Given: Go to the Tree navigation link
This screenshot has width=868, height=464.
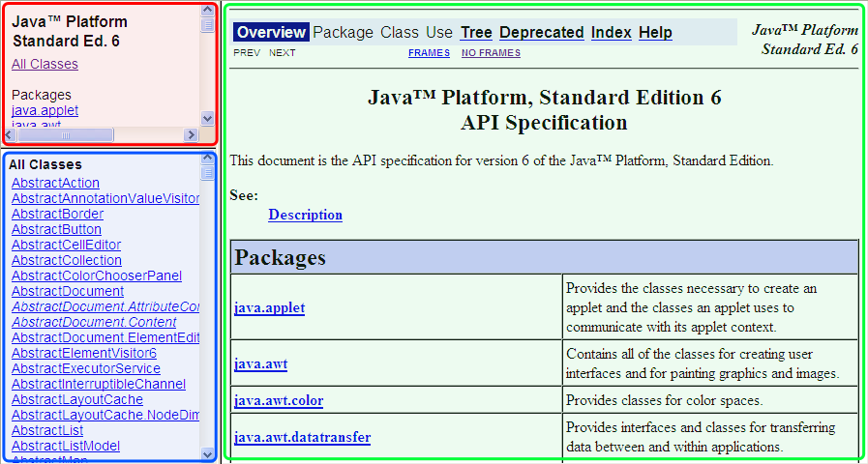Looking at the screenshot, I should (x=476, y=33).
